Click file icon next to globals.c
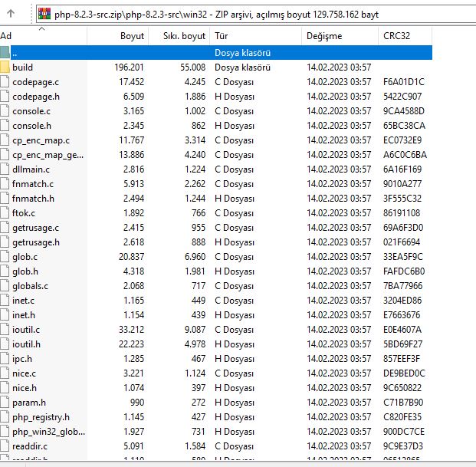The height and width of the screenshot is (467, 476). tap(5, 286)
